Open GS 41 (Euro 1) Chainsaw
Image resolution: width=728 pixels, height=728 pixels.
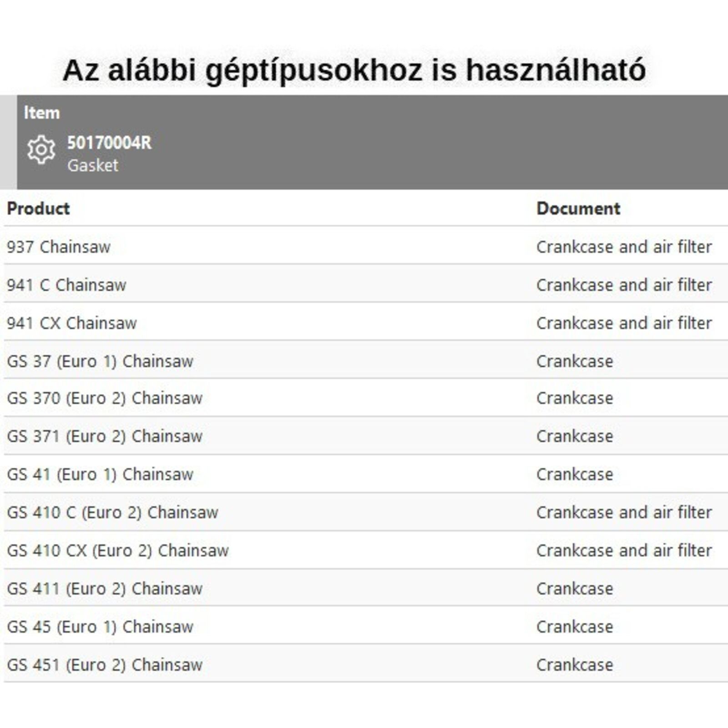tap(100, 475)
